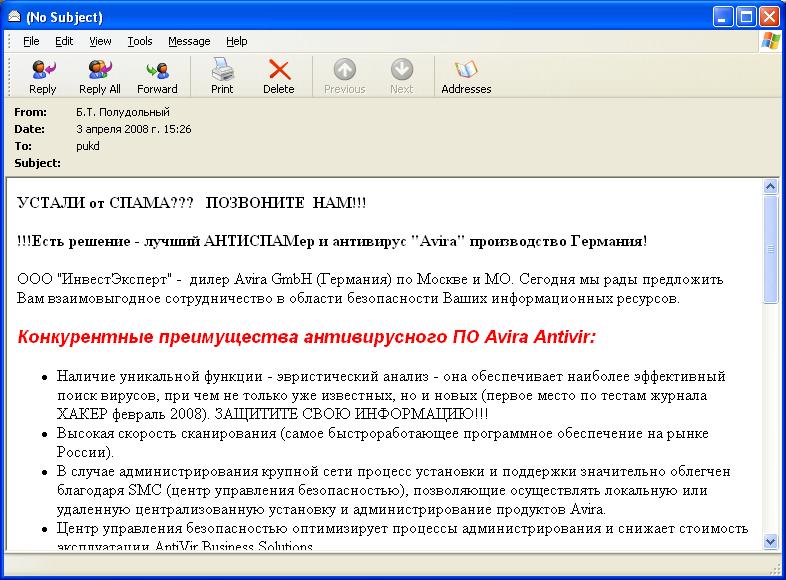786x580 pixels.
Task: Open the Message menu
Action: pyautogui.click(x=189, y=41)
